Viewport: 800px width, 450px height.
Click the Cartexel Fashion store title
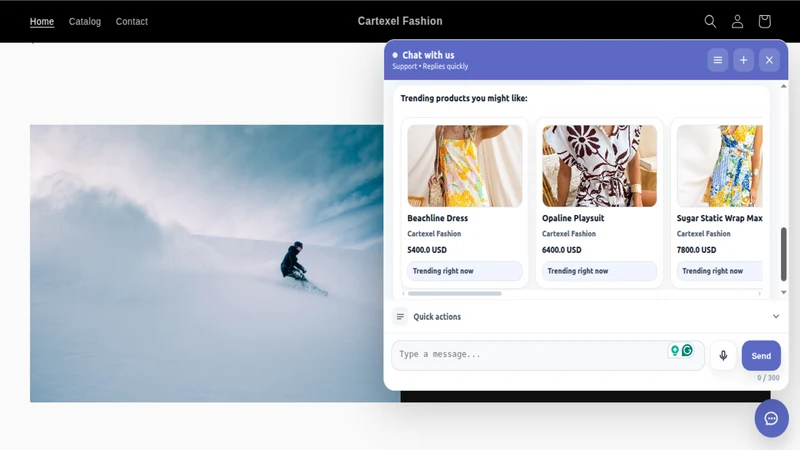pyautogui.click(x=400, y=21)
